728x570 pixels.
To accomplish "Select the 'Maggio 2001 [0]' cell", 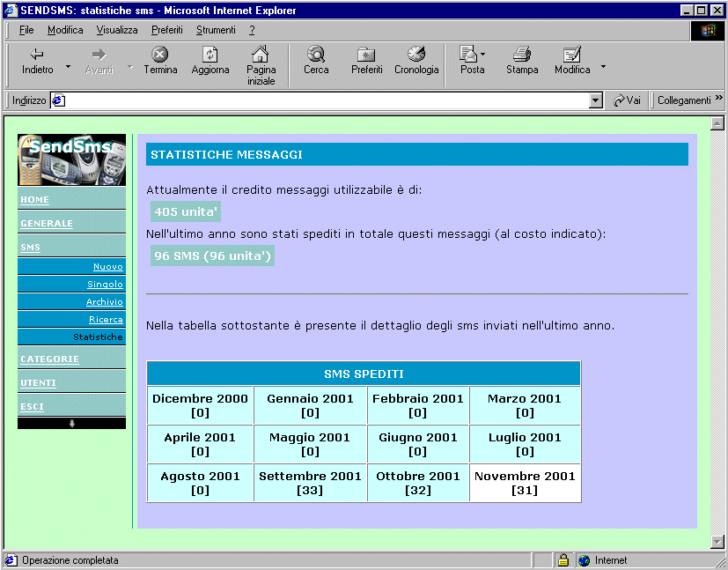I will point(310,444).
